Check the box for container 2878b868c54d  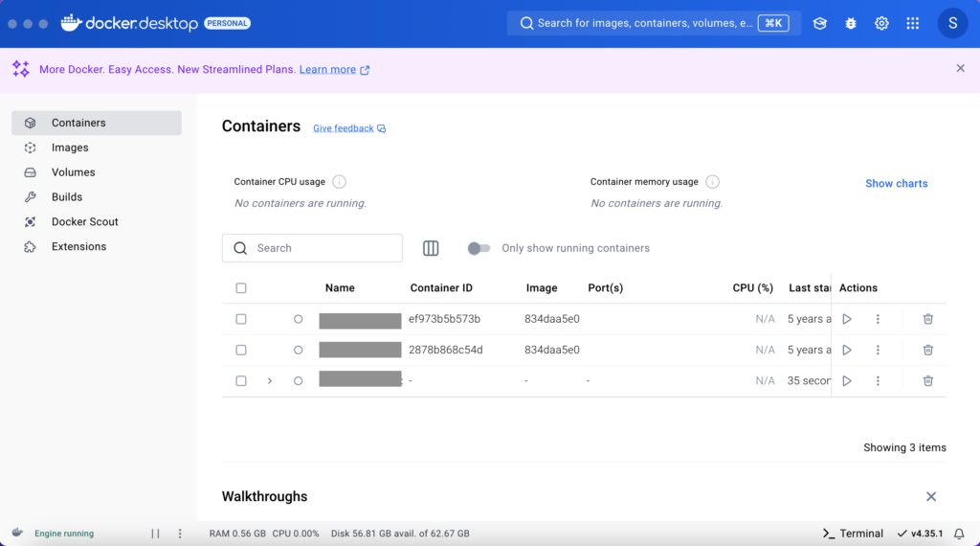[240, 350]
